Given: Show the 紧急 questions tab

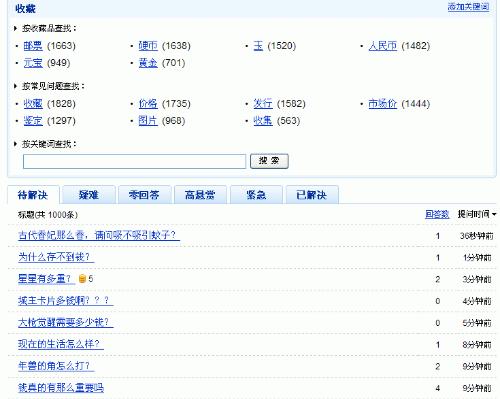Looking at the screenshot, I should click(256, 195).
